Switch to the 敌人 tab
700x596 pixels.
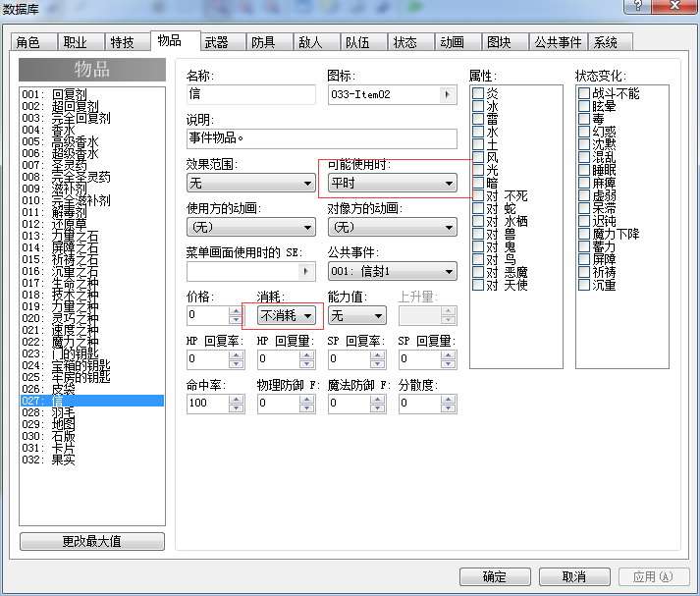click(x=316, y=42)
